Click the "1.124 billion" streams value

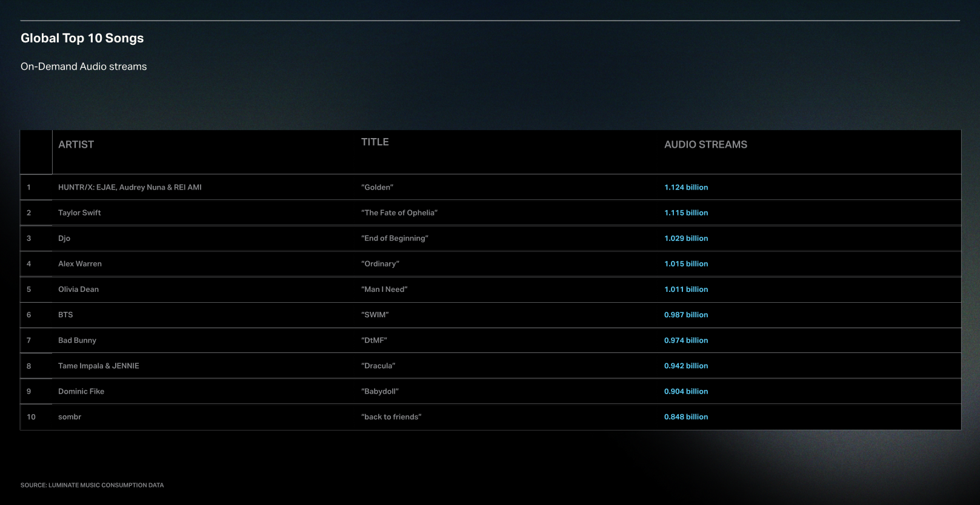coord(686,187)
